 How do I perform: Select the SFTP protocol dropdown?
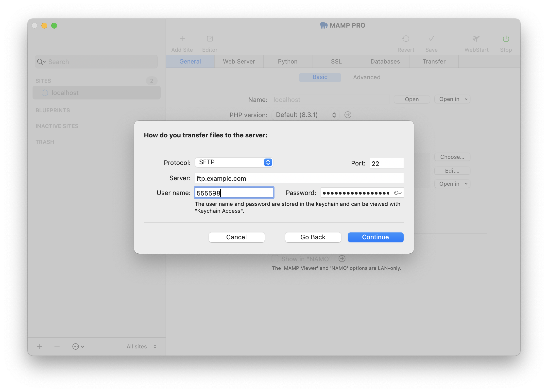coord(233,162)
